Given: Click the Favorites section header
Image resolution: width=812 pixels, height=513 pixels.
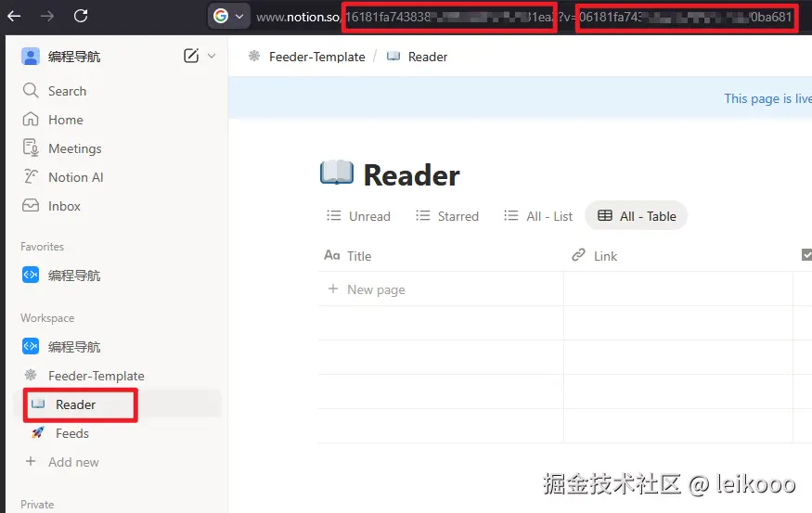Looking at the screenshot, I should point(43,247).
